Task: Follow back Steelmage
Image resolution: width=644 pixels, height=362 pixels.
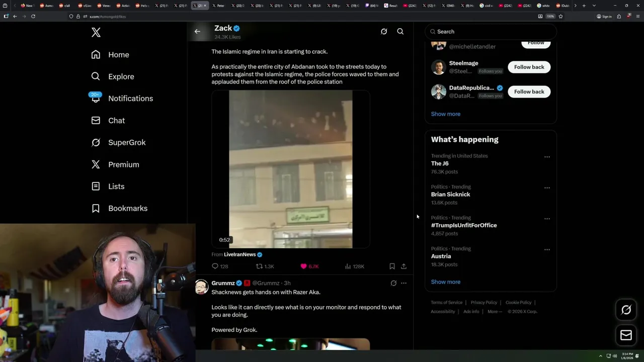Action: pos(529,67)
